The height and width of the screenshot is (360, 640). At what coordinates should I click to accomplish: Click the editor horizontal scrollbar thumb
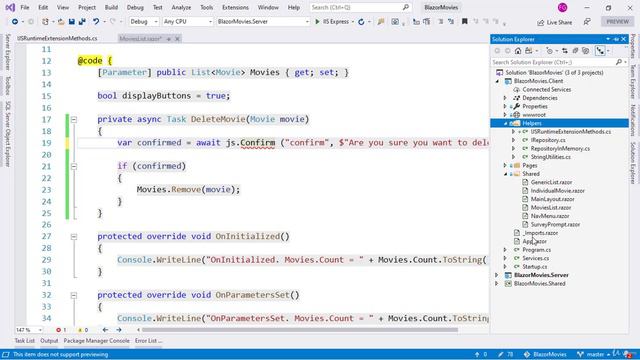300,330
